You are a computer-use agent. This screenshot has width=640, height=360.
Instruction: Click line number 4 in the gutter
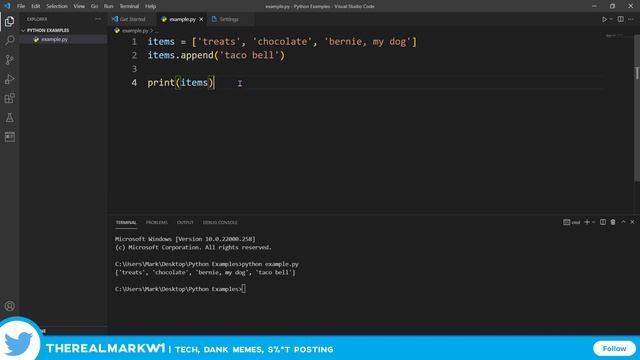(x=134, y=82)
